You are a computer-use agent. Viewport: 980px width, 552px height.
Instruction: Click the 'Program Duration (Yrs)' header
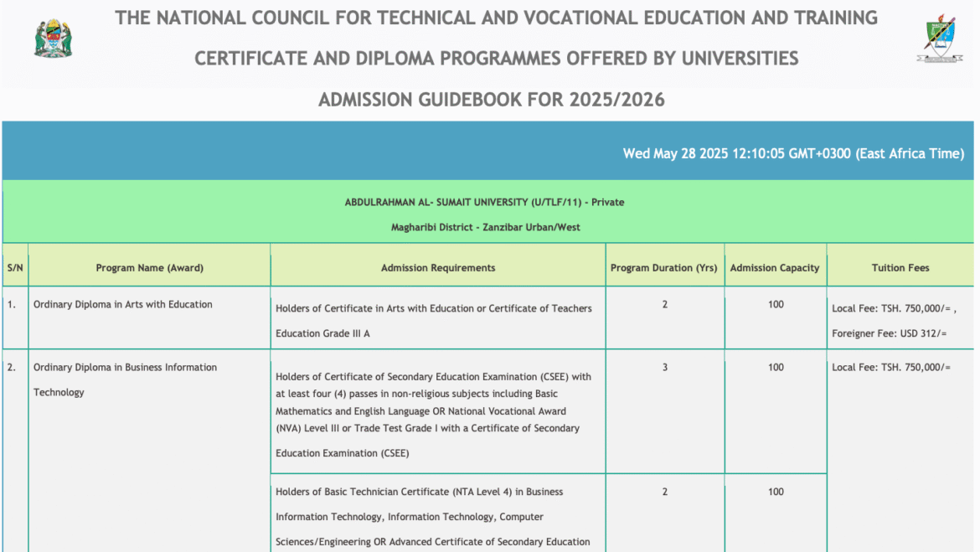point(664,267)
